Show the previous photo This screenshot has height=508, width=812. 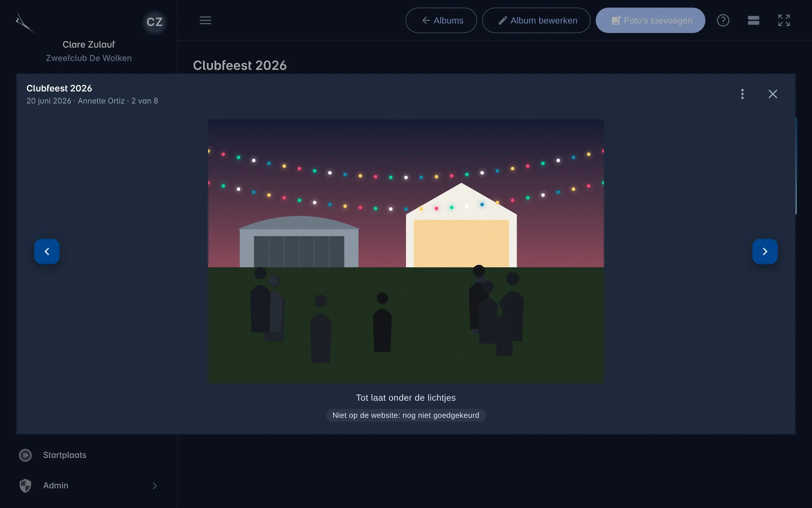(47, 251)
